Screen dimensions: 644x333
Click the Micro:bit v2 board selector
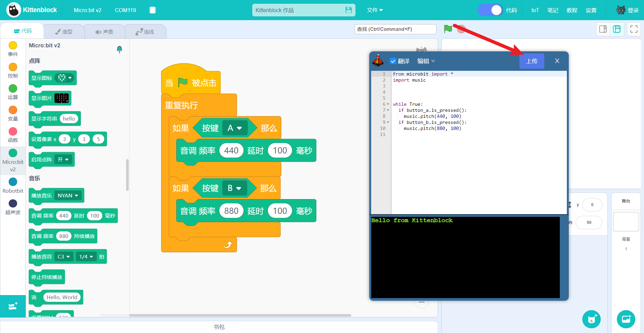(88, 10)
